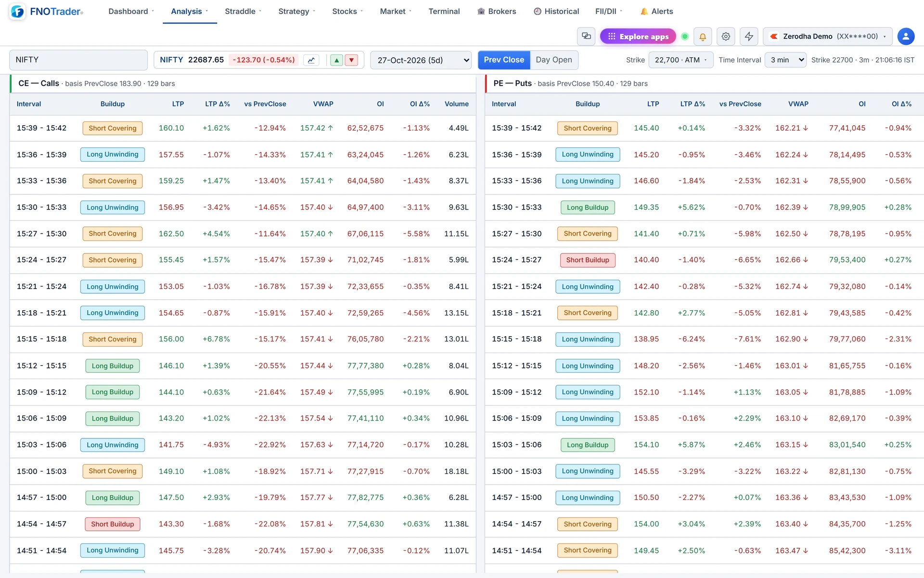Select Prev Close basis toggle
The height and width of the screenshot is (578, 924).
tap(504, 60)
